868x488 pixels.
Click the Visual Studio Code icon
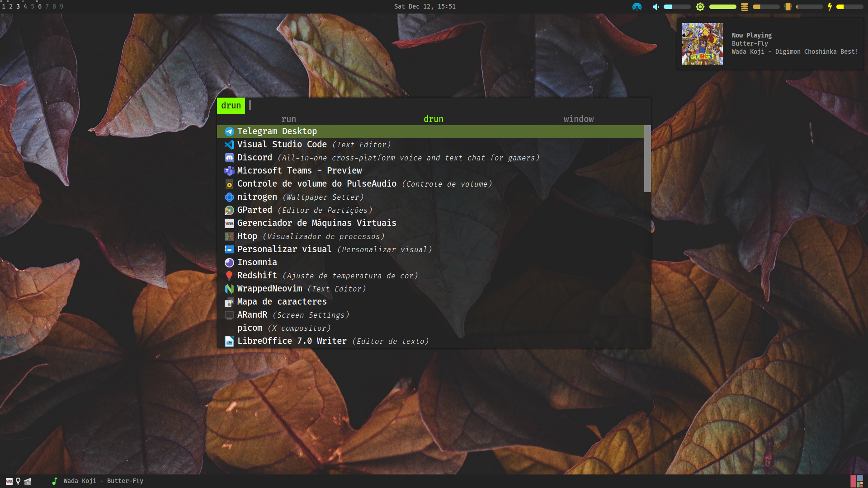(229, 145)
